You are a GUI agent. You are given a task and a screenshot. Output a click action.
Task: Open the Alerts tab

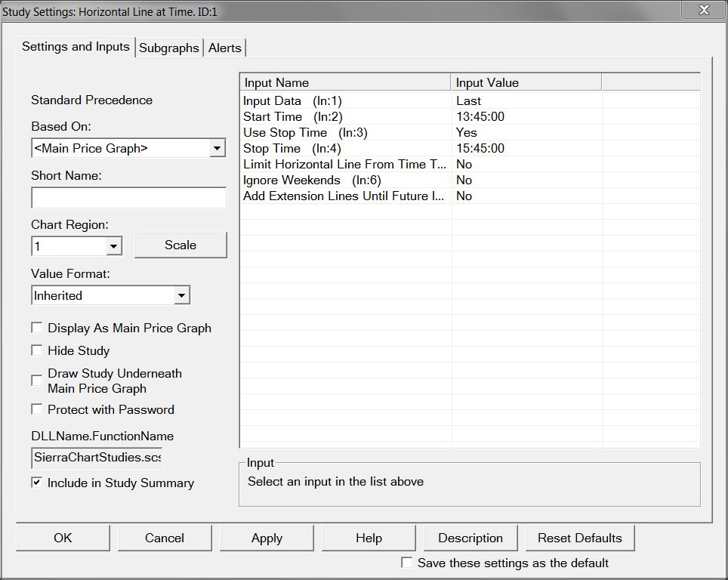[x=225, y=48]
